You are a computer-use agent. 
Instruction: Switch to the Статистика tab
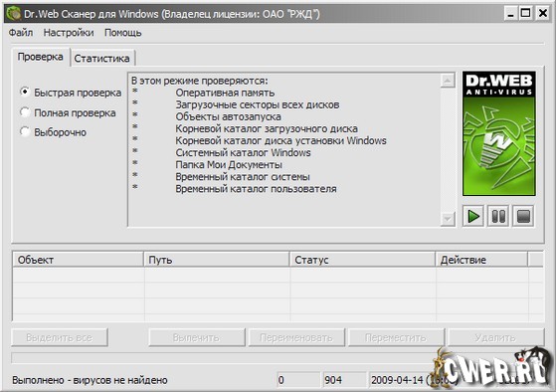(x=102, y=58)
